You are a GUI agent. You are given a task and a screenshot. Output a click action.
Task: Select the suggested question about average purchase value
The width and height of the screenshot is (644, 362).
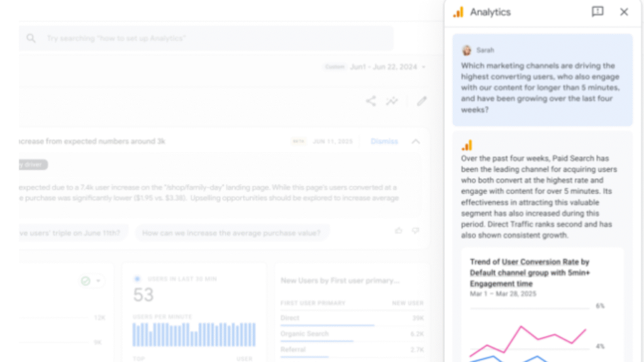[232, 233]
